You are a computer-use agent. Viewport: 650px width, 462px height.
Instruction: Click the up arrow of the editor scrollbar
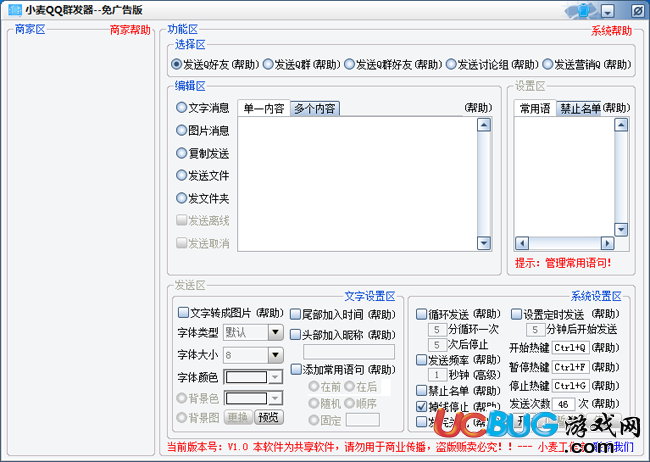click(484, 125)
